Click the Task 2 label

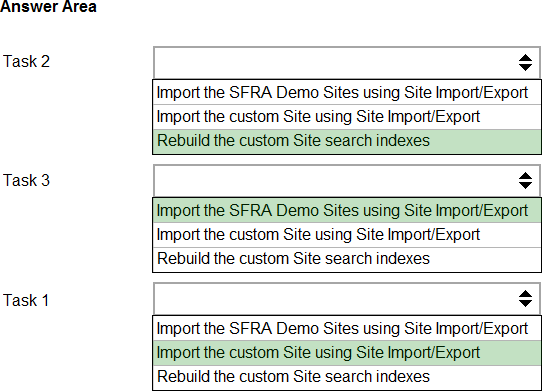(26, 62)
